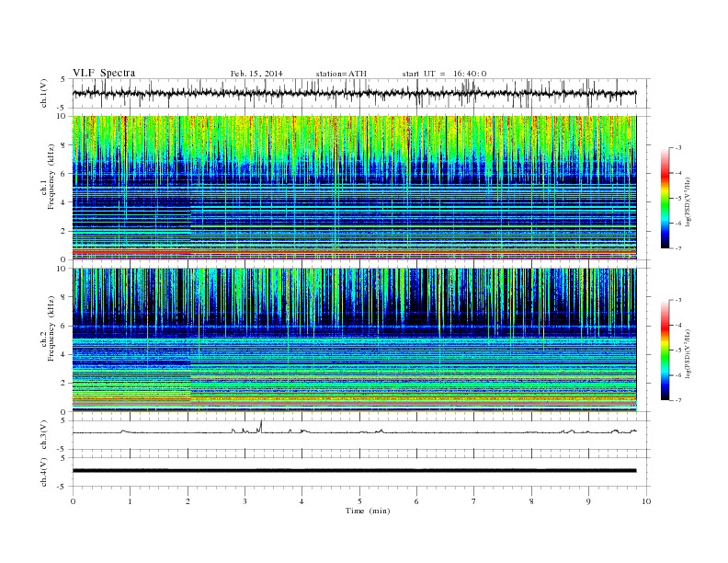Click the ch.1 spectrogram color scale bar

665,198
